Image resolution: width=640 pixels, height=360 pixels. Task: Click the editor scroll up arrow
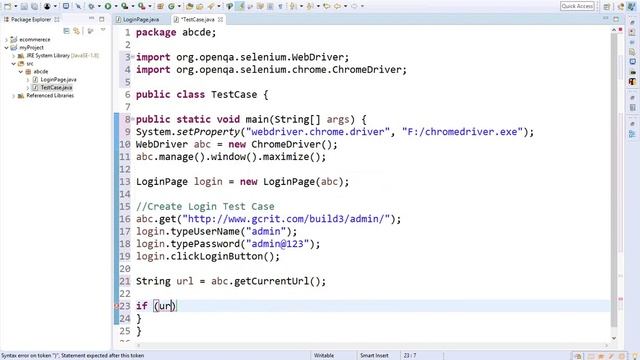point(614,30)
